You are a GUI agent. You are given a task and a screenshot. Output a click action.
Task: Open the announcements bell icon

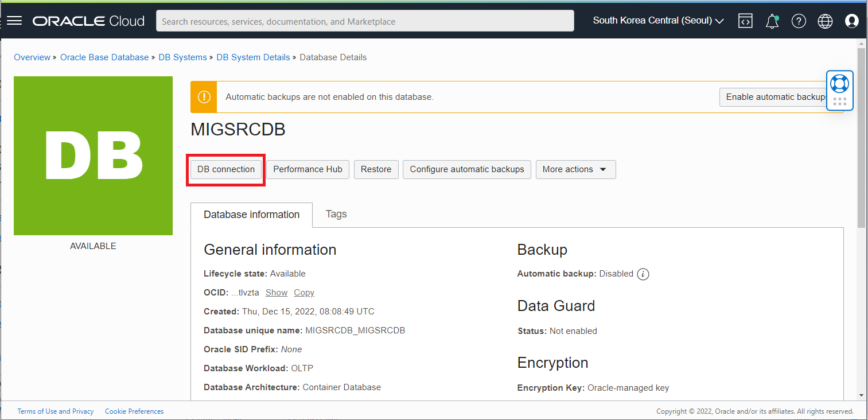(x=772, y=21)
